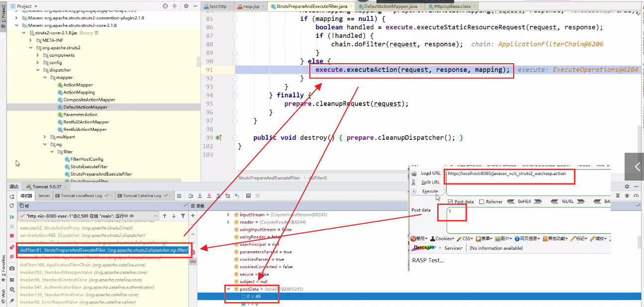The image size is (644, 307).
Task: Click the add watch plus icon
Action: coord(193,215)
